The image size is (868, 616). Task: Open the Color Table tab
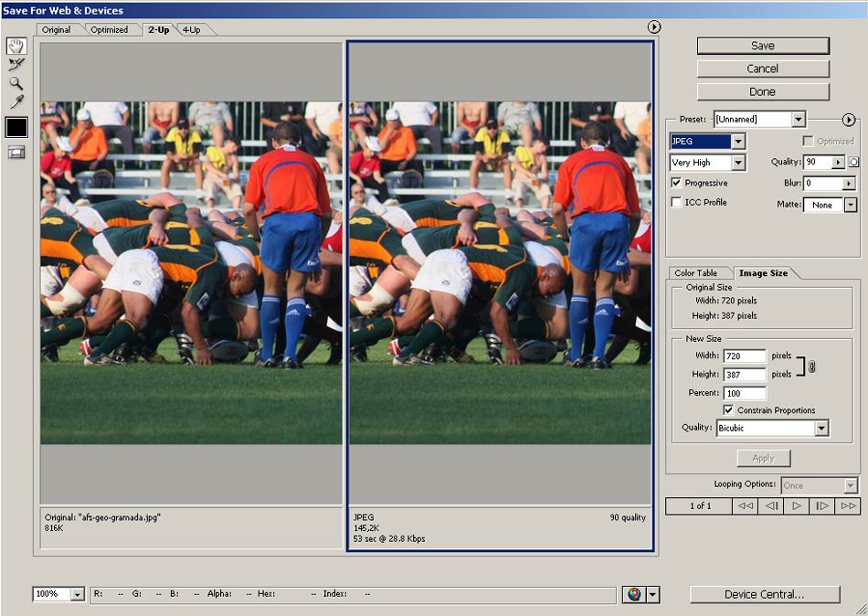point(696,273)
